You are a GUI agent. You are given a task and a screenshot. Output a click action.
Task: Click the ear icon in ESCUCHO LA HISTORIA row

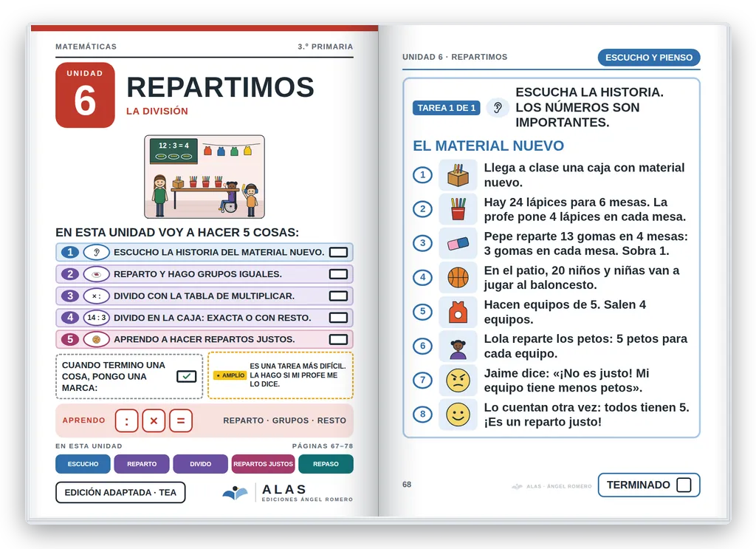[x=97, y=252]
